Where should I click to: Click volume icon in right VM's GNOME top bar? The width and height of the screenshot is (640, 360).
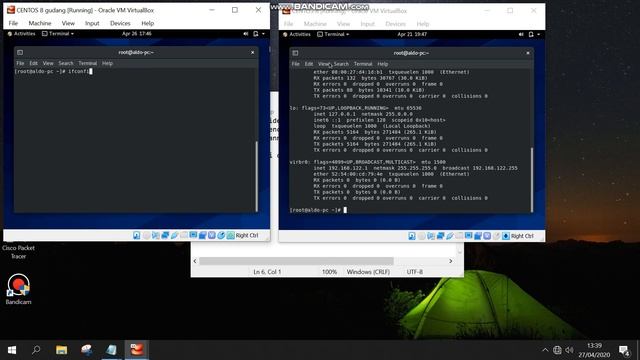click(521, 35)
